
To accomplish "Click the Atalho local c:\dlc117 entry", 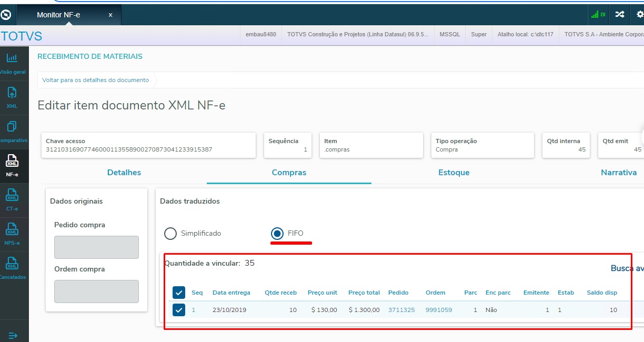I will [x=526, y=34].
